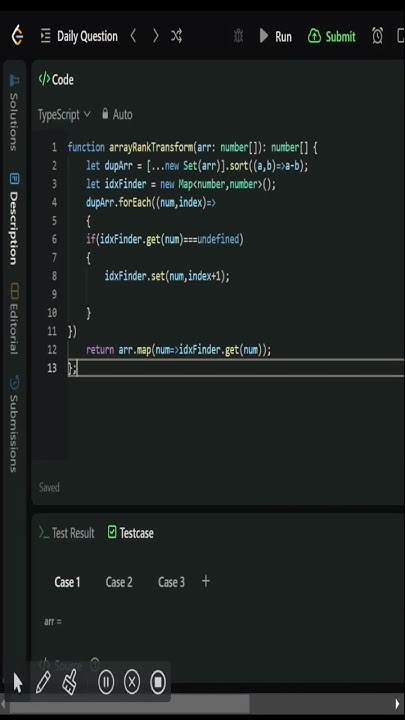Submit the solution
The width and height of the screenshot is (405, 720).
(x=332, y=36)
